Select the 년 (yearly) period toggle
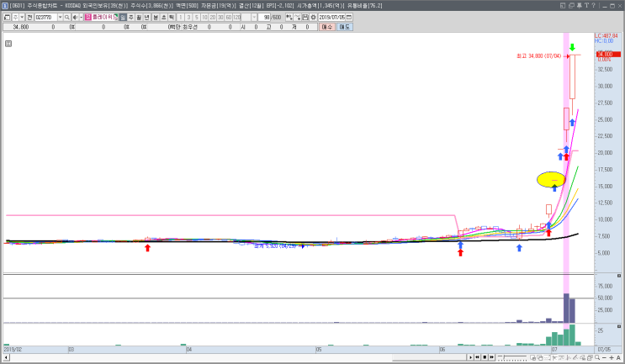The image size is (625, 364). [146, 17]
